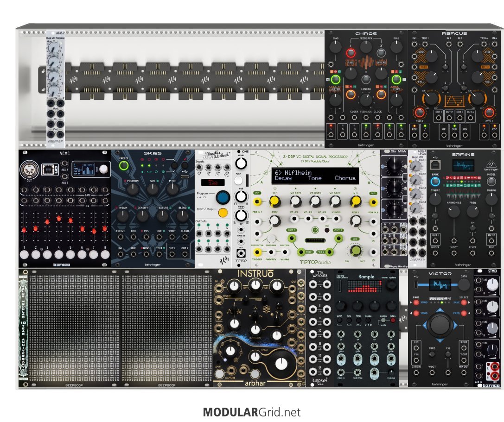Click the yellow TRIGGER jack on Z-DSP

257,252
